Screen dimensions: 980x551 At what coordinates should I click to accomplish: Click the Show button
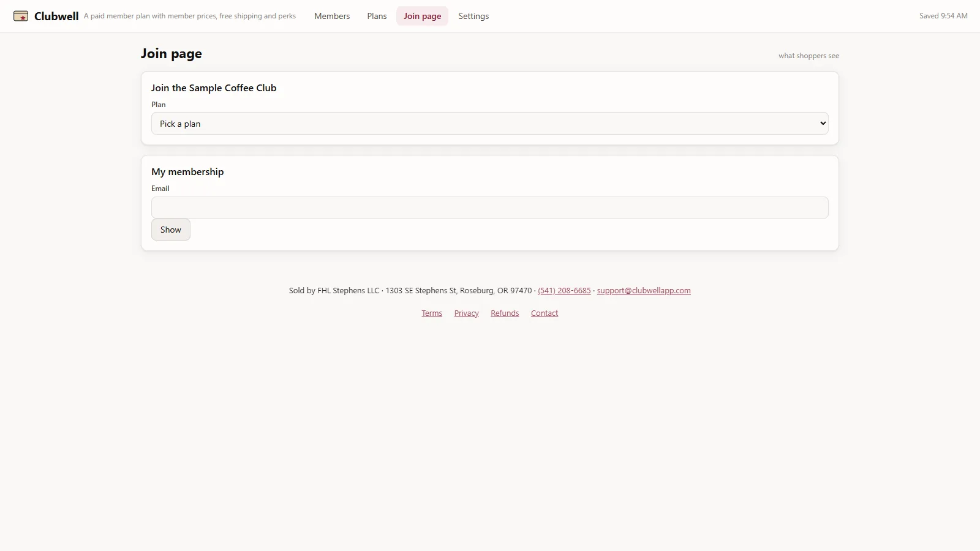171,230
